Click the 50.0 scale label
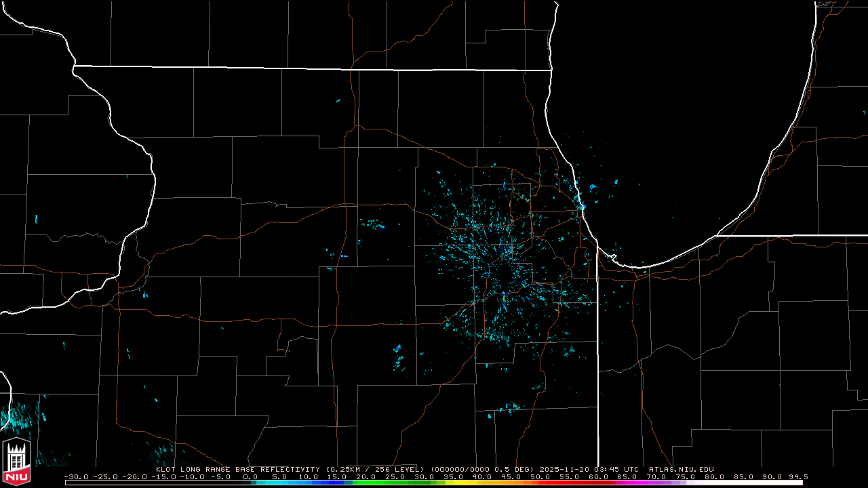 coord(540,476)
